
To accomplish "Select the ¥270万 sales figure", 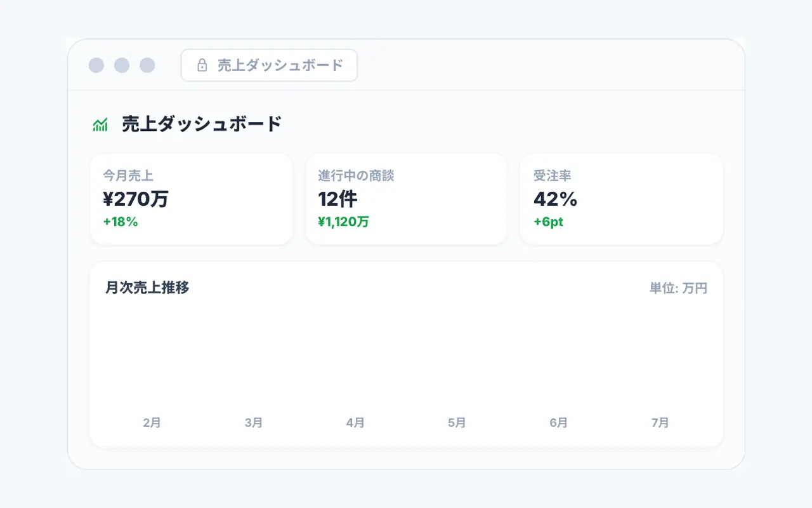I will tap(136, 199).
